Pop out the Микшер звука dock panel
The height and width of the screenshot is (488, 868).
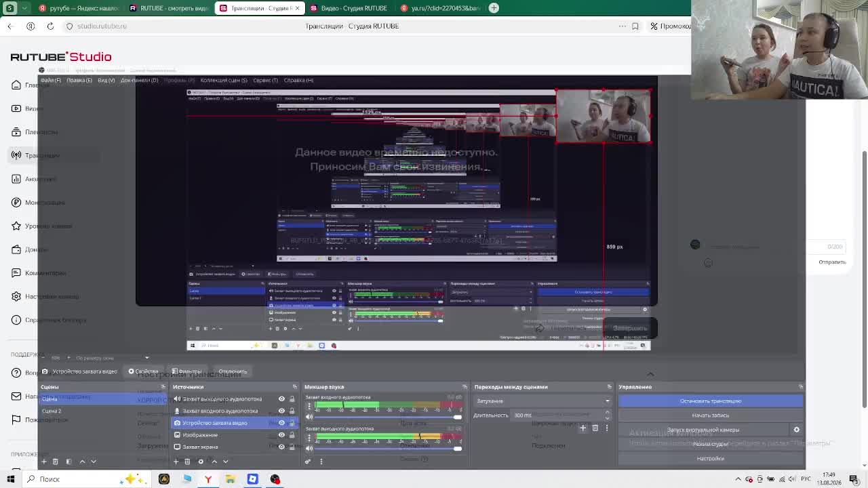[465, 387]
